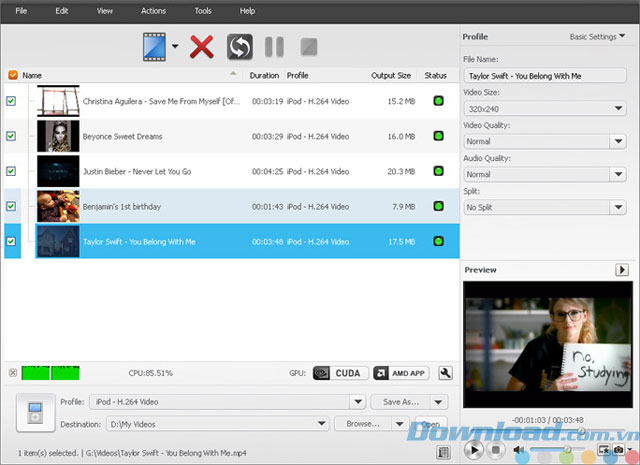Click the Add File filmstrip icon
This screenshot has height=465, width=640.
pyautogui.click(x=154, y=46)
